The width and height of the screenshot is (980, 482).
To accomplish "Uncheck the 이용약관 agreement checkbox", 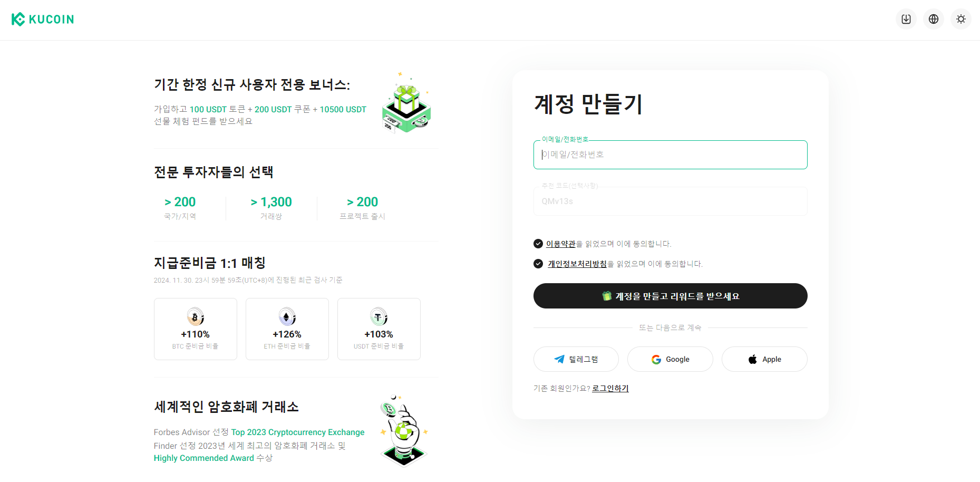I will 538,244.
